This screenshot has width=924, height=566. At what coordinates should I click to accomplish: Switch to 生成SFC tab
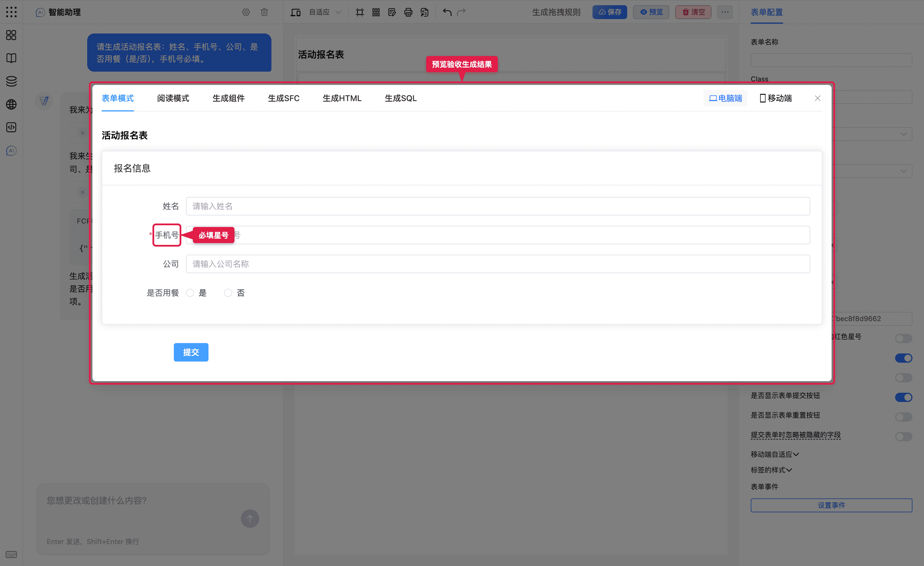point(284,98)
